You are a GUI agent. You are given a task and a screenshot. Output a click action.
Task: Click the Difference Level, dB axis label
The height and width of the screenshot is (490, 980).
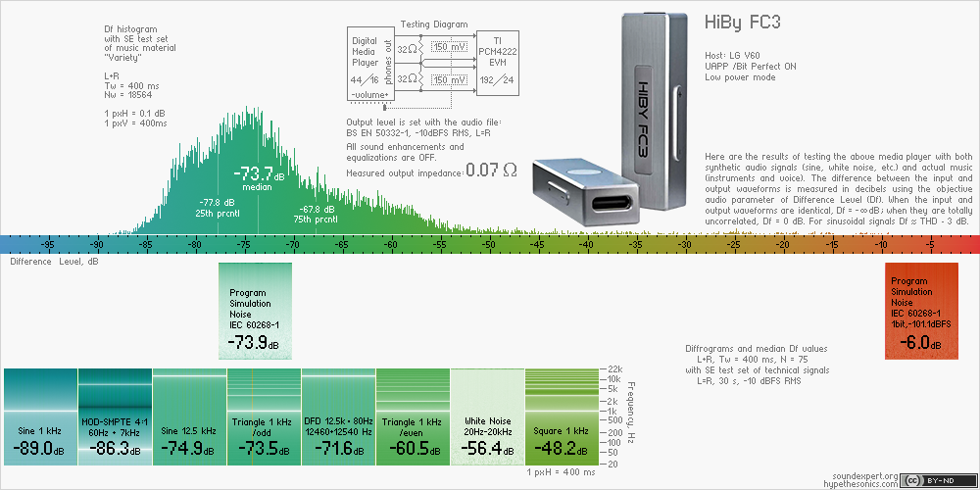pyautogui.click(x=54, y=262)
